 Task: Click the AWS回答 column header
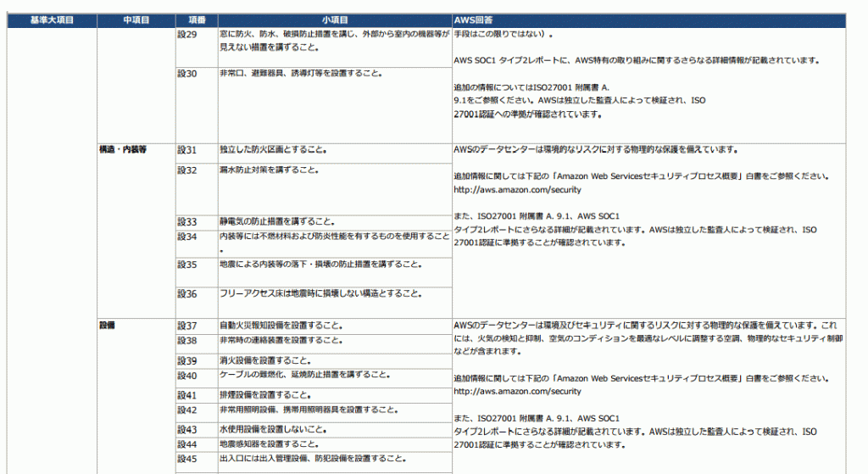(x=648, y=20)
